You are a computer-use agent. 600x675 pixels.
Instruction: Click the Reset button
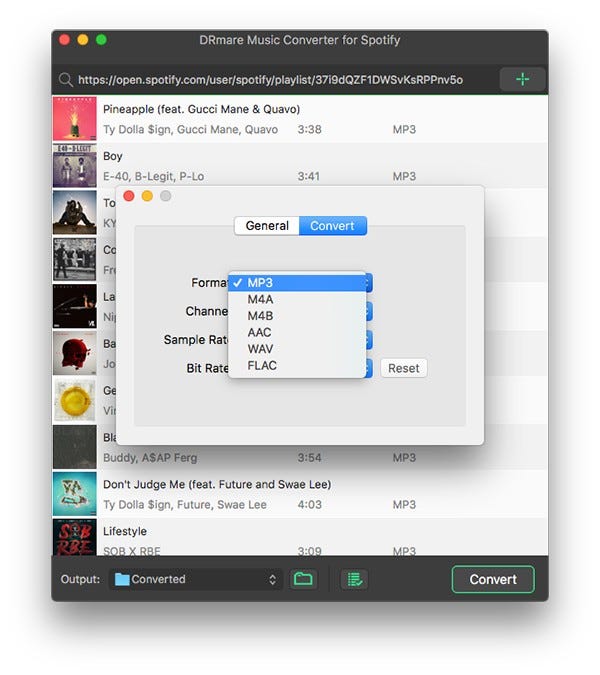403,368
